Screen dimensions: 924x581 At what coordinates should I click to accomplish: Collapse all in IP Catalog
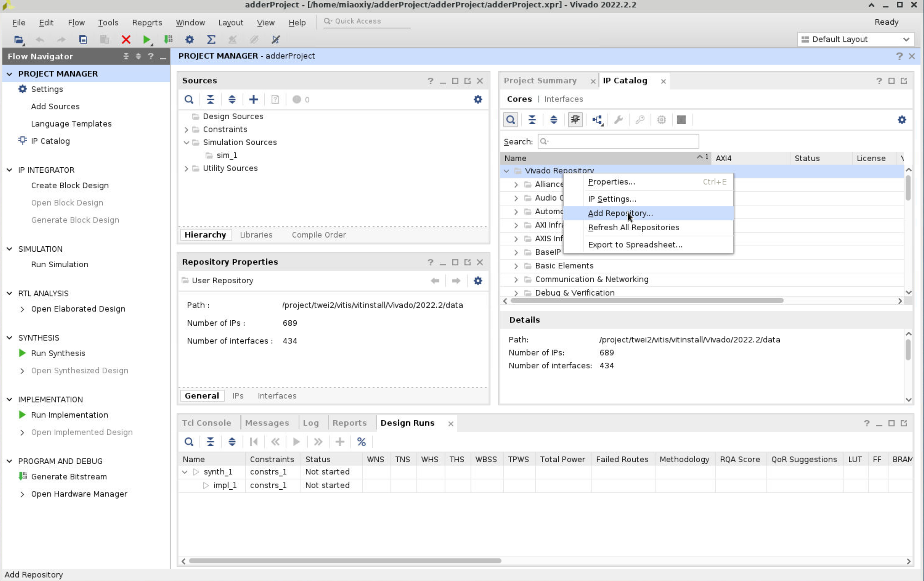[x=532, y=120]
